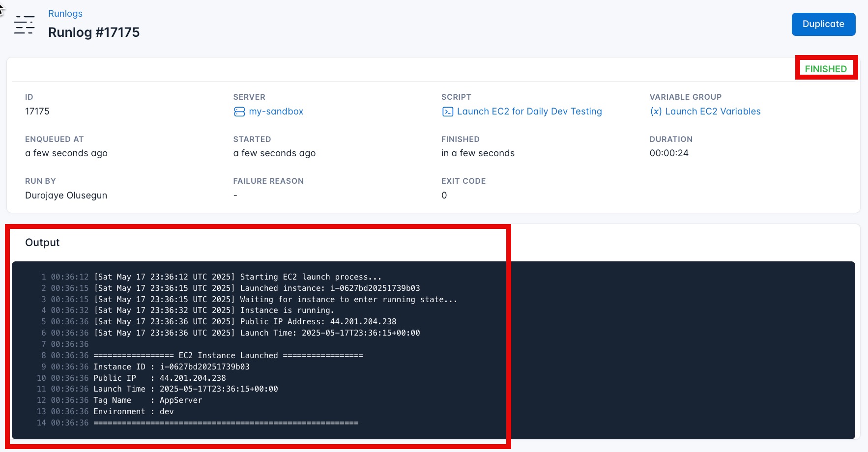
Task: Click the (x) variable group icon
Action: [x=656, y=112]
